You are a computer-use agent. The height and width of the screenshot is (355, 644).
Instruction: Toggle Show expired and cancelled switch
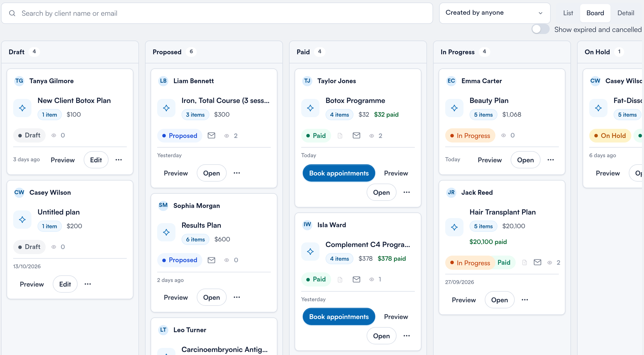540,29
